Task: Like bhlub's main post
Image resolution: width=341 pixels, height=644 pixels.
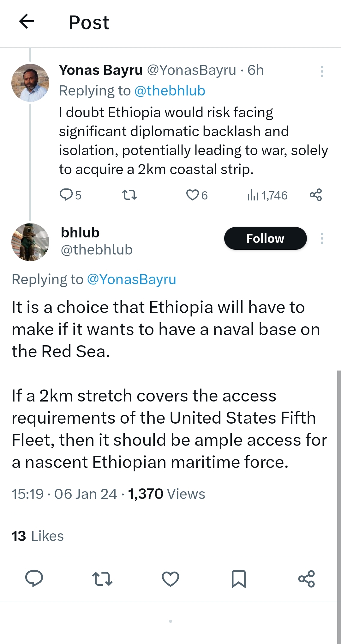Action: (x=170, y=579)
